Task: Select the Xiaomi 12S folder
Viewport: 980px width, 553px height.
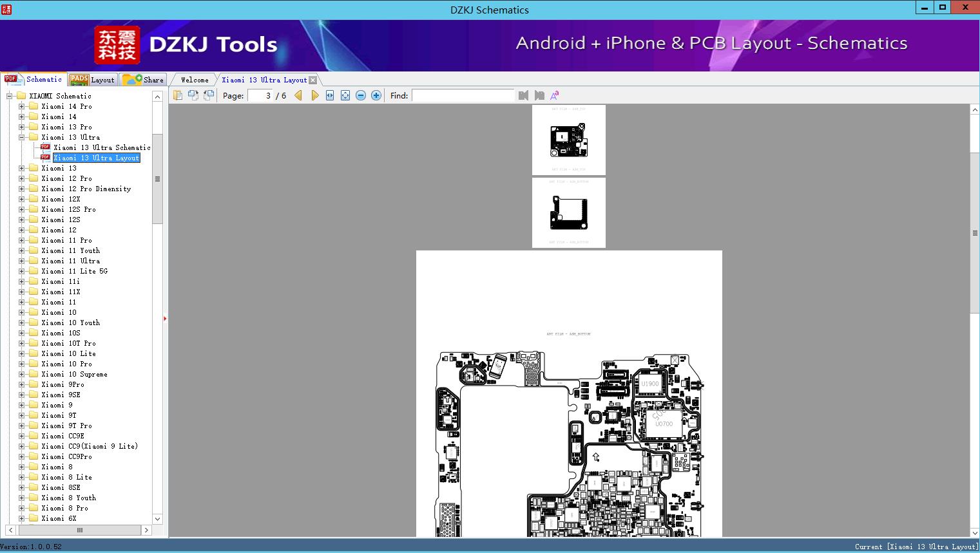Action: point(61,220)
